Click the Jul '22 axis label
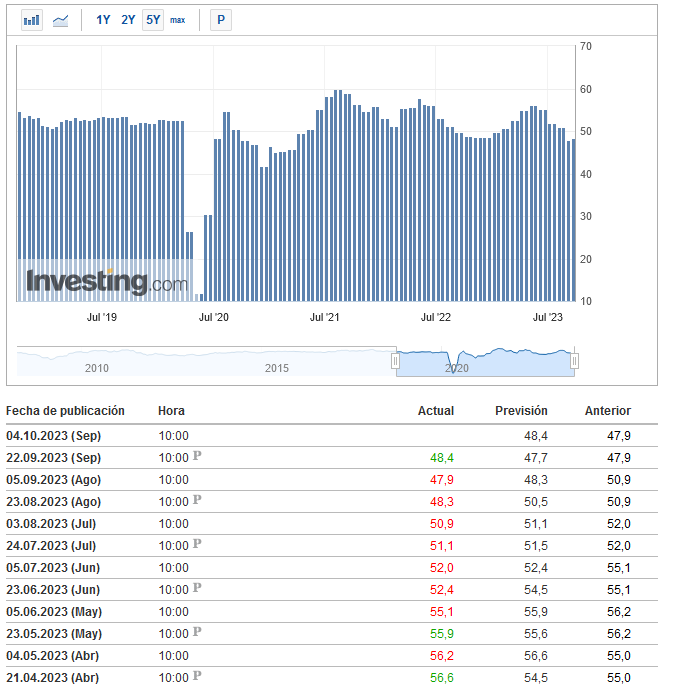The image size is (676, 692). click(x=436, y=317)
